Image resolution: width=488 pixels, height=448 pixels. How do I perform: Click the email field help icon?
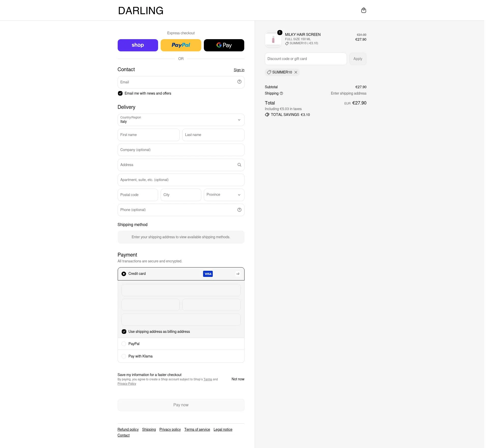pos(239,82)
